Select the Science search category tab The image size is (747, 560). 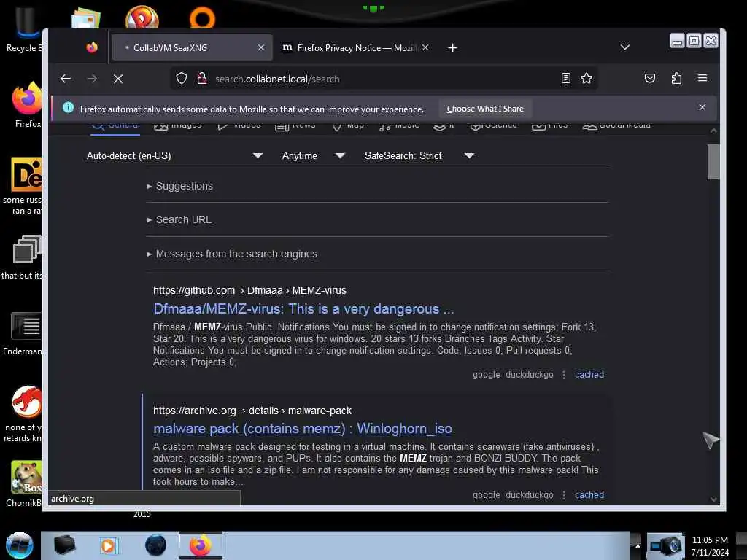[494, 125]
